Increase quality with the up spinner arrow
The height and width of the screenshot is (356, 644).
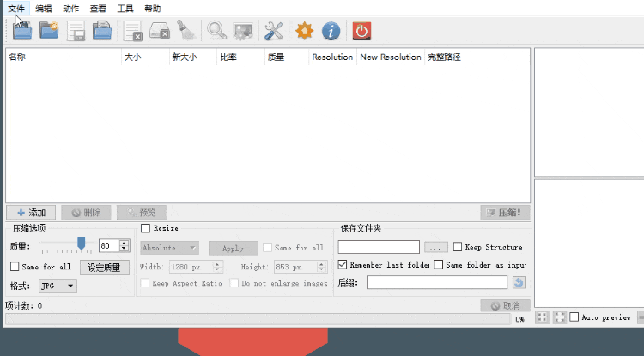(124, 243)
